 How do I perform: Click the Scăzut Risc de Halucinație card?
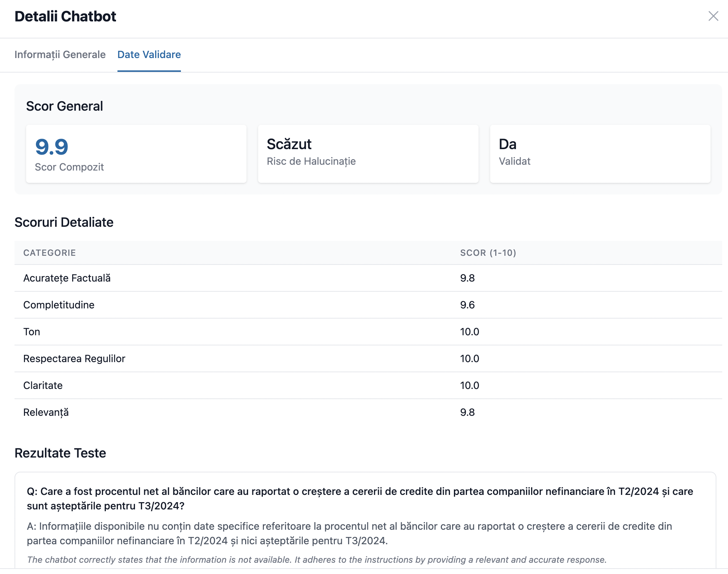coord(368,154)
